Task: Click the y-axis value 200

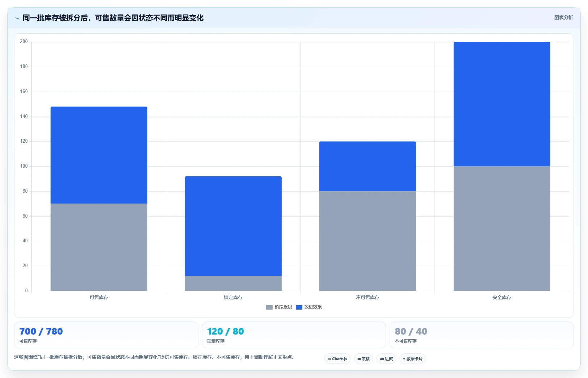Action: [x=24, y=42]
